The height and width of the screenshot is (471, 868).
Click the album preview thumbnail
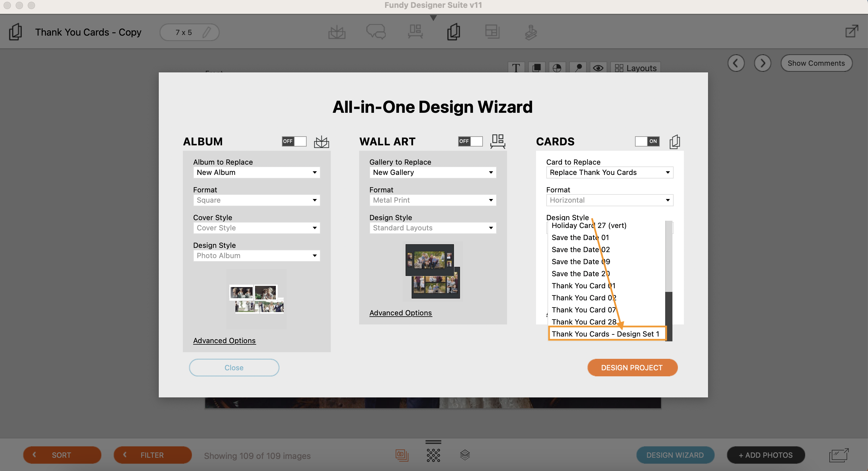click(257, 299)
